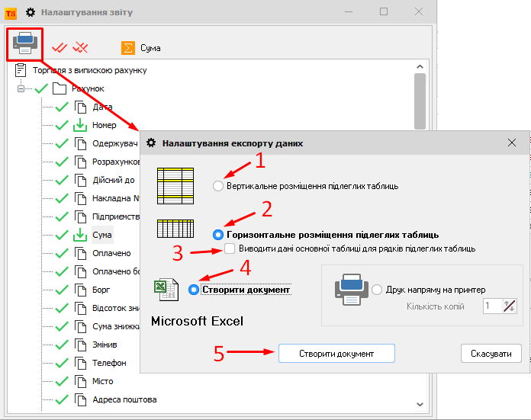
Task: Click the printer export icon in toolbar
Action: 25,45
